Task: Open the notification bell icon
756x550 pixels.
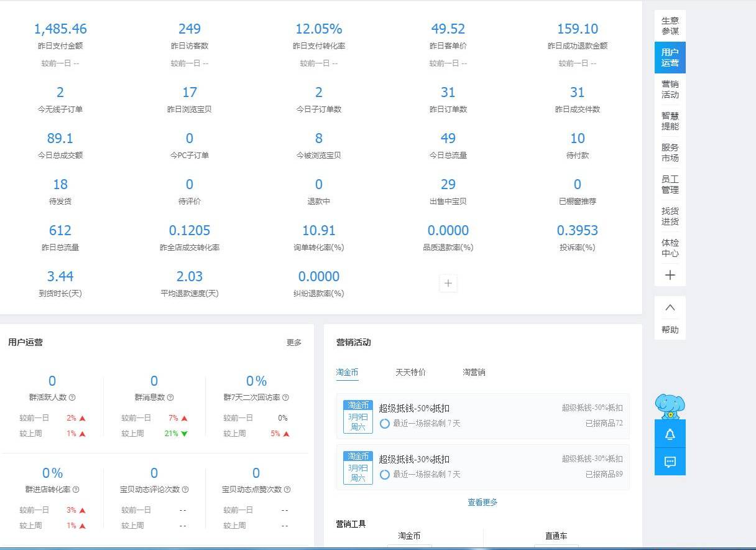Action: (x=670, y=434)
